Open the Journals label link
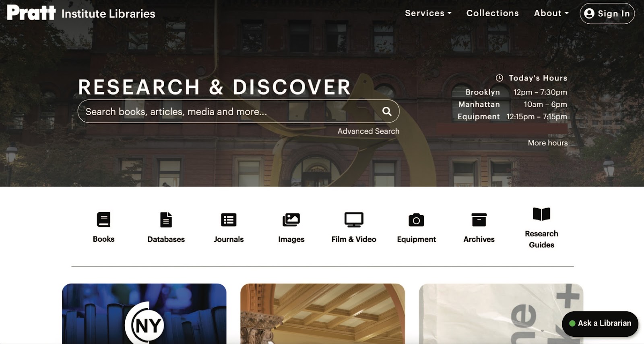644x344 pixels. pyautogui.click(x=229, y=239)
